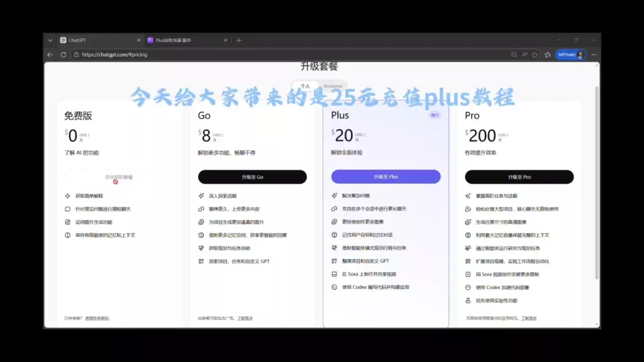Open a new browser tab
Image resolution: width=644 pixels, height=362 pixels.
238,40
